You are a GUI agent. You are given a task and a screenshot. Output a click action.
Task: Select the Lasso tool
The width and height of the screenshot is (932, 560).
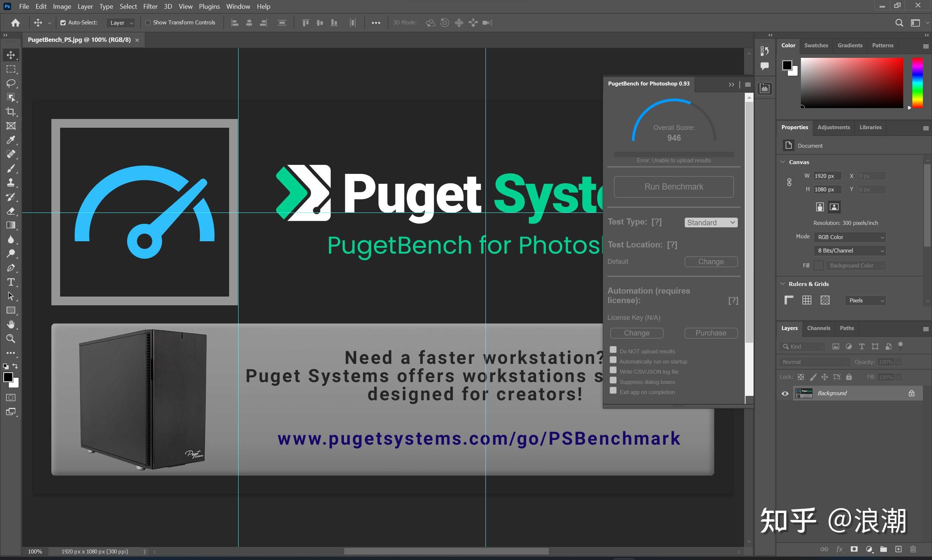(x=11, y=83)
